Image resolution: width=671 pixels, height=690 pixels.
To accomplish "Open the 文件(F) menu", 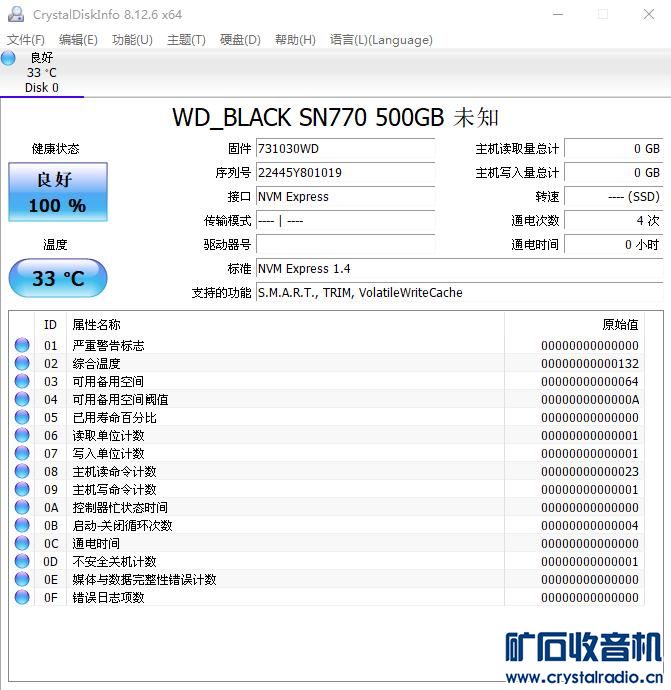I will coord(26,40).
